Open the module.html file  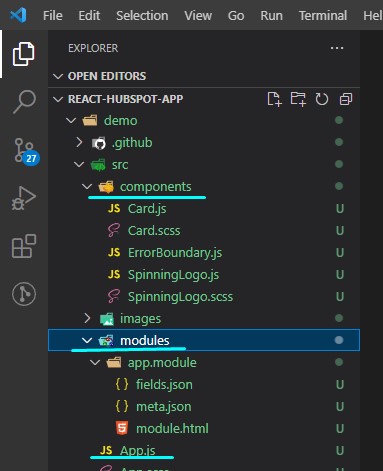point(172,428)
